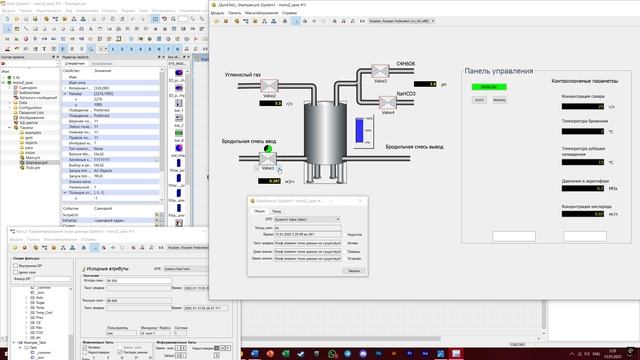The image size is (640, 360).
Task: Click the Valve3 symbol near C4H6O6
Action: 380,71
